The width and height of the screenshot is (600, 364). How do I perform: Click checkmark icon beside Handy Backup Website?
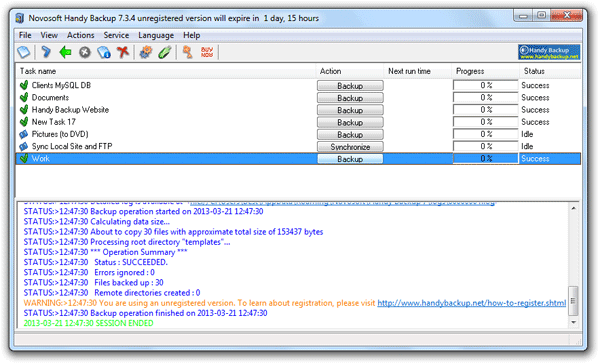click(x=24, y=109)
